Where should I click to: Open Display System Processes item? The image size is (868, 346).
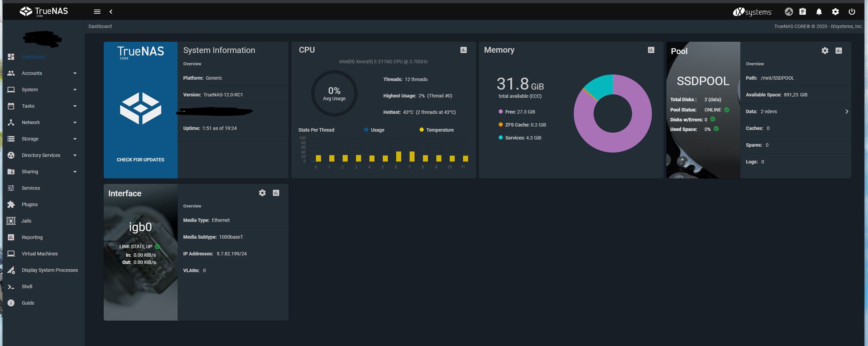coord(50,270)
